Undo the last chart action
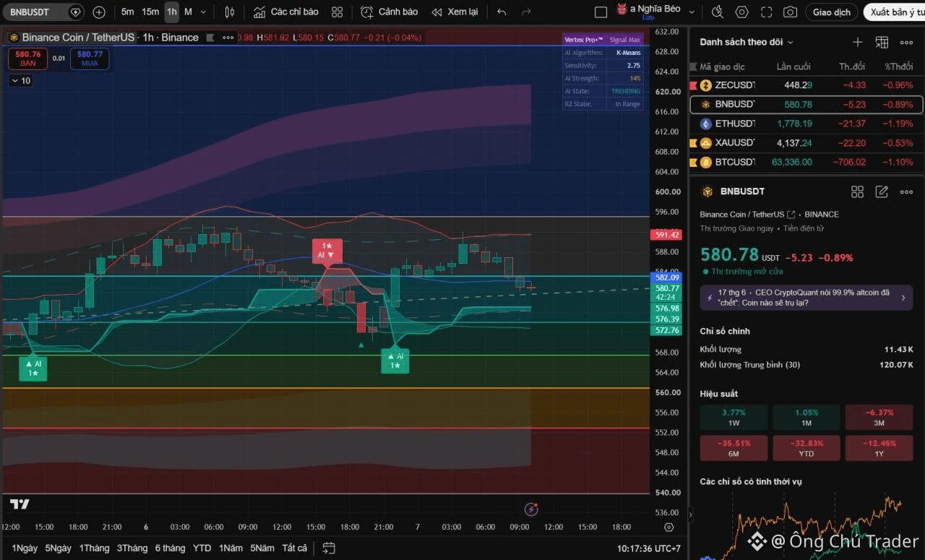This screenshot has height=560, width=925. click(x=502, y=12)
